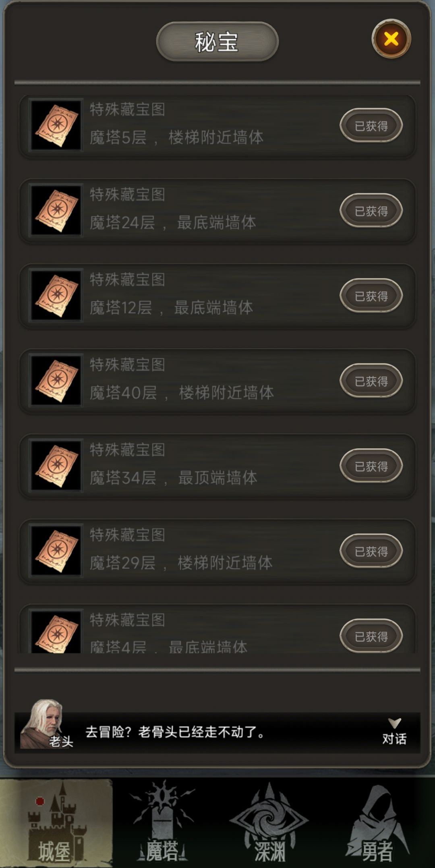Click the treasure map icon for 魔塔12层
Image resolution: width=435 pixels, height=868 pixels.
click(x=56, y=296)
